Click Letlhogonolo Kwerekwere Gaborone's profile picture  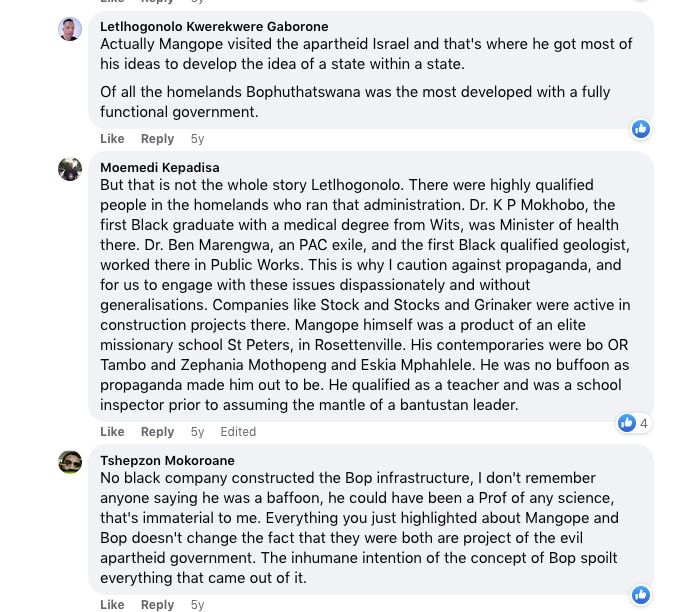point(70,29)
